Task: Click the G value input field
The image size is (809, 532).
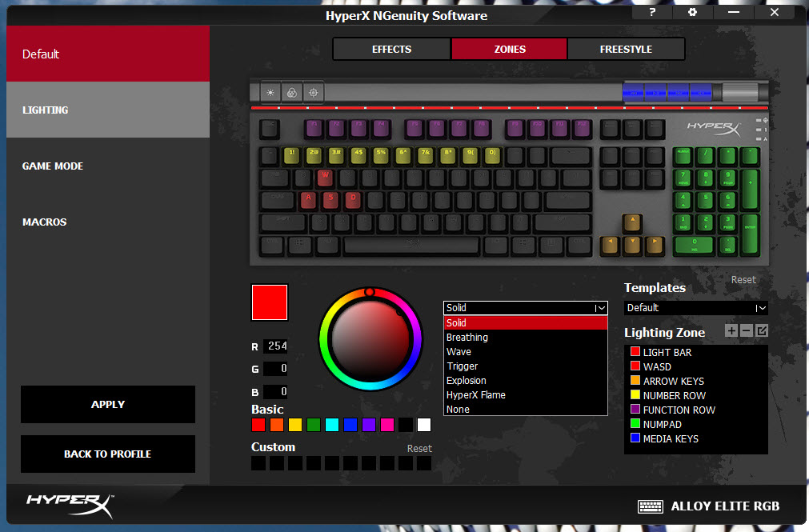Action: point(276,369)
